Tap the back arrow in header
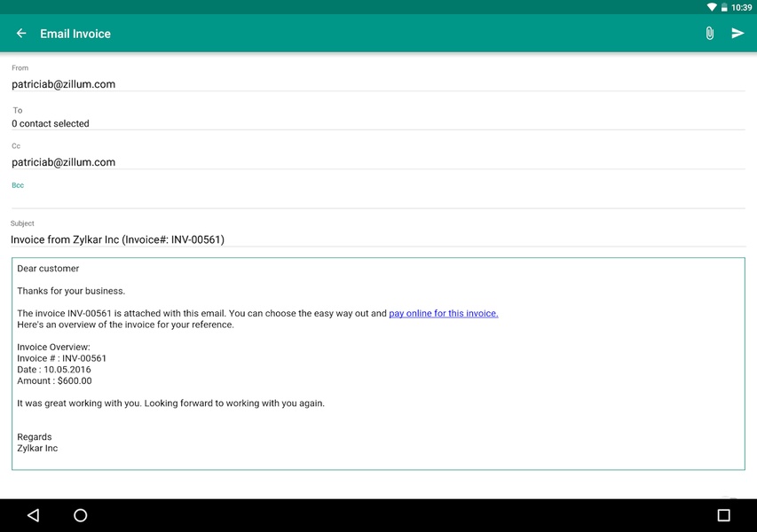The image size is (757, 532). point(21,34)
